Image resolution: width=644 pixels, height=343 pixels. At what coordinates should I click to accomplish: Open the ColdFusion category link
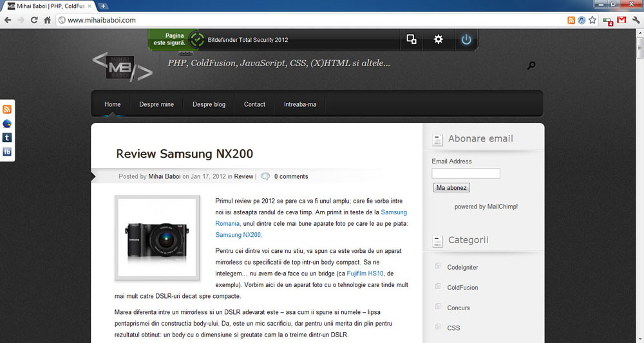click(x=462, y=288)
